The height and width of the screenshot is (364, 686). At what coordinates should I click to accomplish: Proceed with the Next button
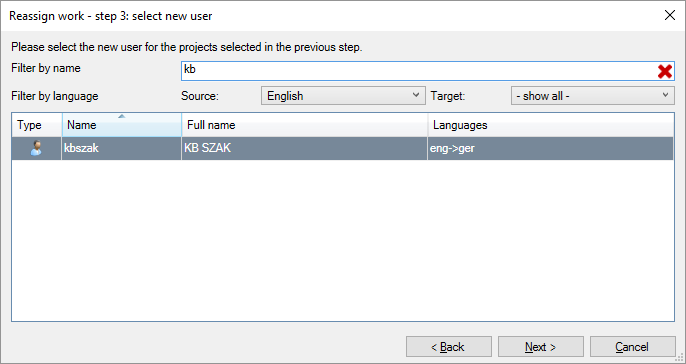541,347
